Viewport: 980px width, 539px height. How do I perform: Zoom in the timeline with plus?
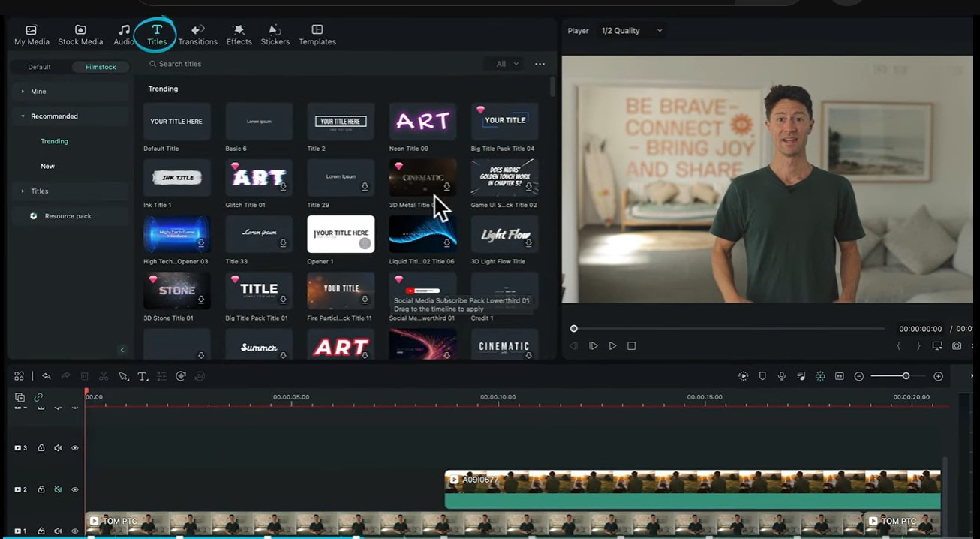[938, 376]
